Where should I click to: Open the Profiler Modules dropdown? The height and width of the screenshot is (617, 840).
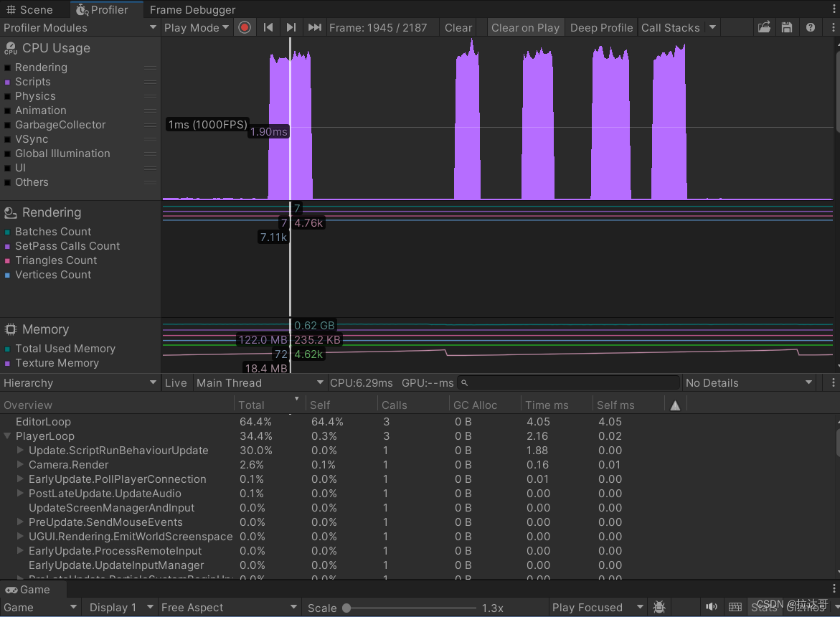pyautogui.click(x=80, y=27)
